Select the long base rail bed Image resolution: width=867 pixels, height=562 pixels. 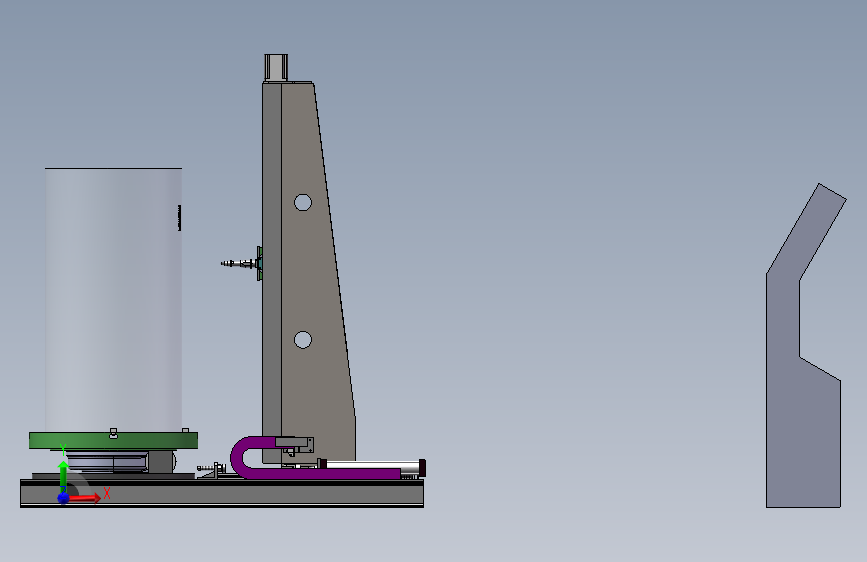(222, 493)
